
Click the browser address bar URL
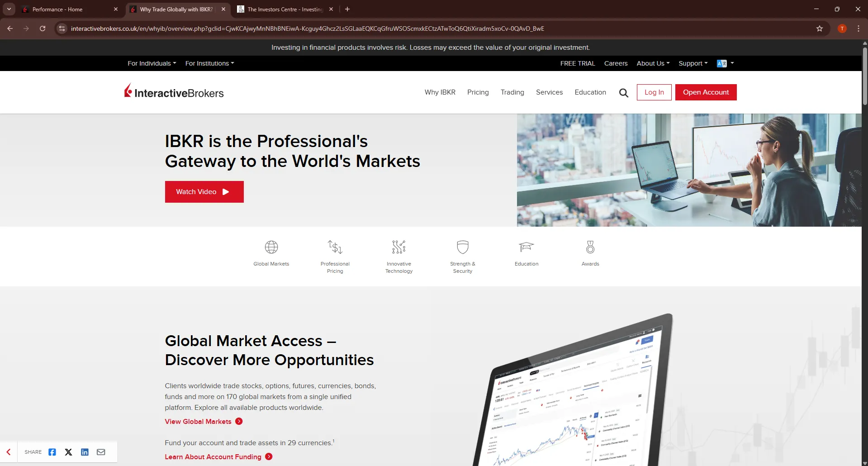pyautogui.click(x=308, y=29)
